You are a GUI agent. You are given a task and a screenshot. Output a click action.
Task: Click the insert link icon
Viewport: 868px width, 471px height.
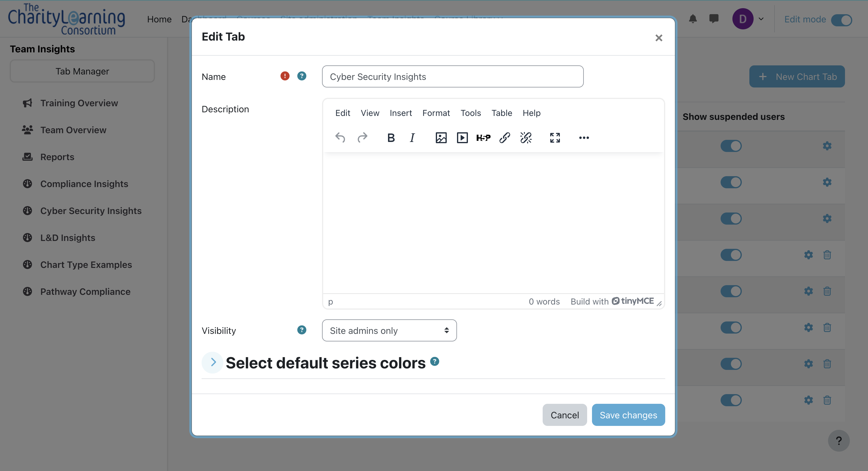click(x=505, y=138)
